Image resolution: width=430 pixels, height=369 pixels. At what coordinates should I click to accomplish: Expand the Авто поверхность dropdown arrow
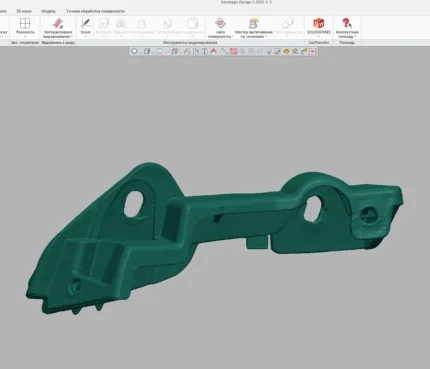pos(232,36)
